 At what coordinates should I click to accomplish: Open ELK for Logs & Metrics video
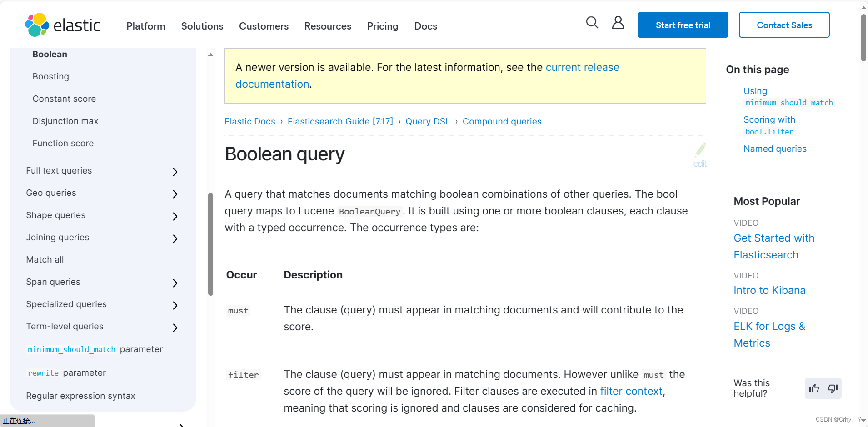coord(769,334)
